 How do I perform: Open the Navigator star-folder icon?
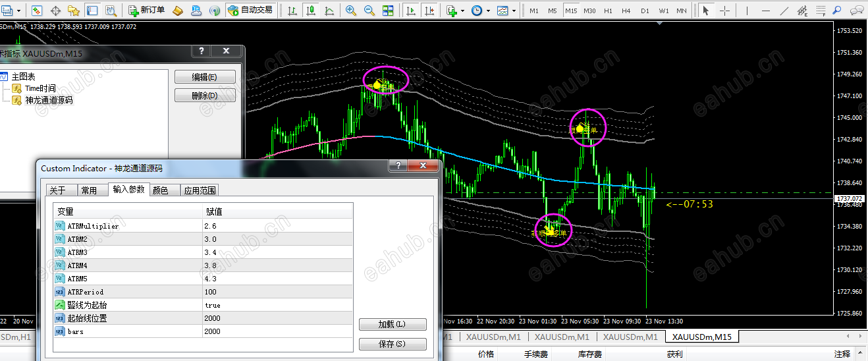point(74,11)
